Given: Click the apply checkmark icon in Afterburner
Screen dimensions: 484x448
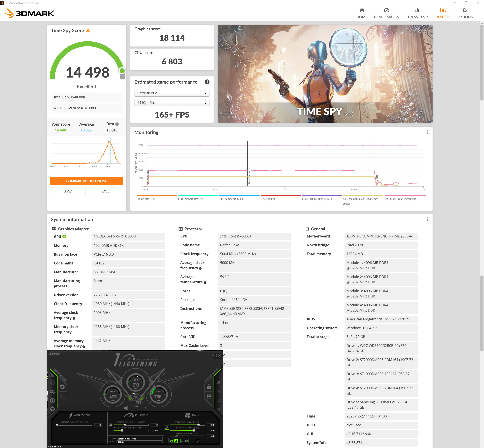Looking at the screenshot, I should pyautogui.click(x=62, y=397).
